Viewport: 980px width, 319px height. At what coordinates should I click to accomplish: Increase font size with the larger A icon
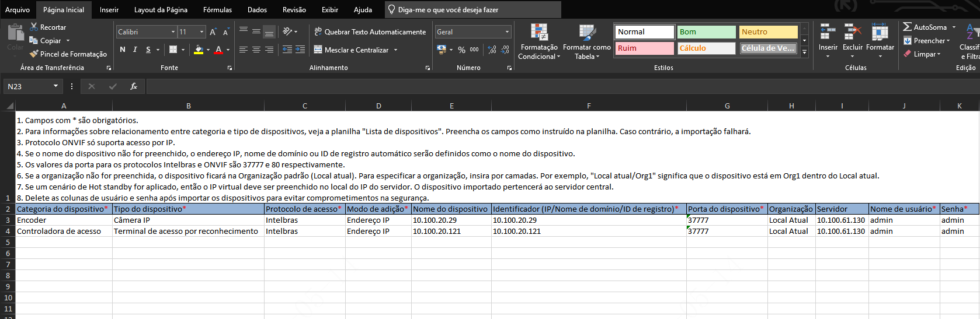click(x=213, y=32)
